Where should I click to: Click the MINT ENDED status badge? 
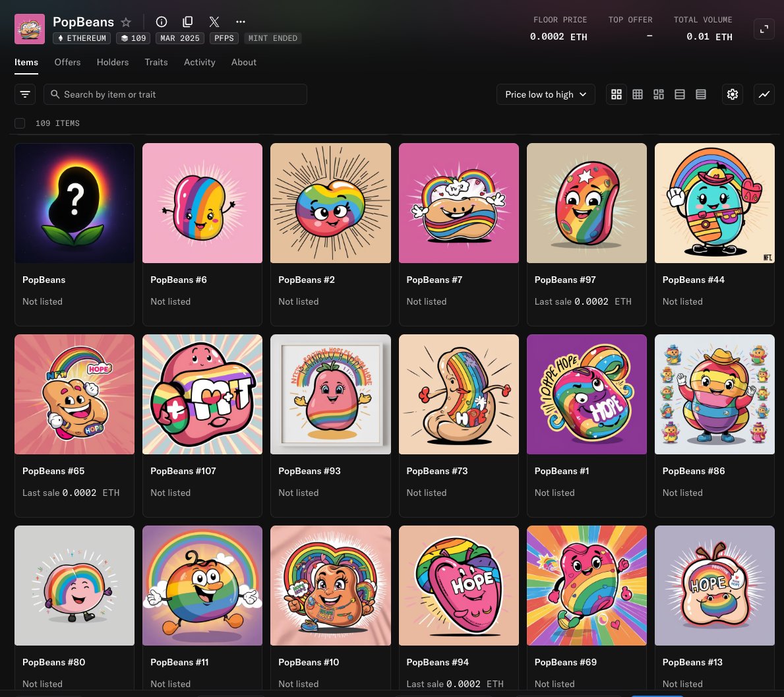(272, 38)
